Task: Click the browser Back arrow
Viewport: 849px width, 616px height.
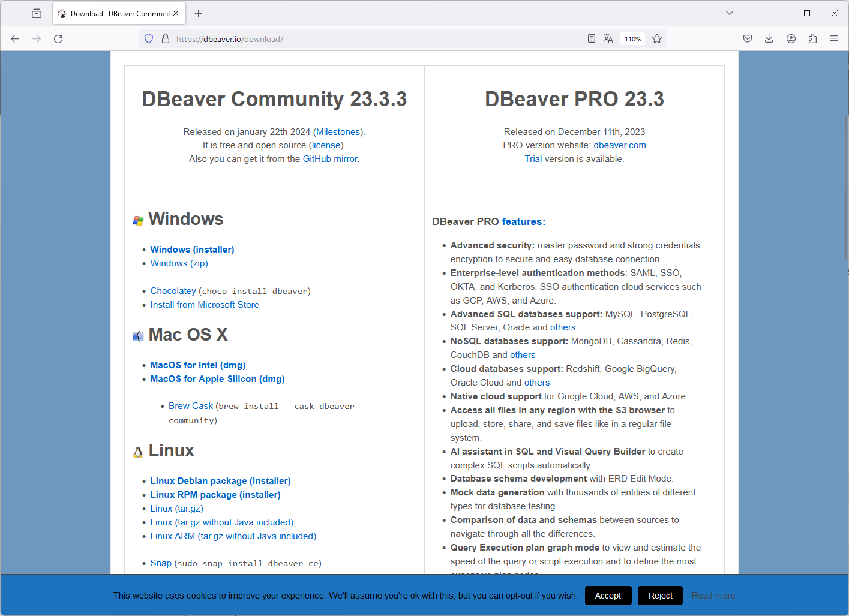Action: coord(15,39)
